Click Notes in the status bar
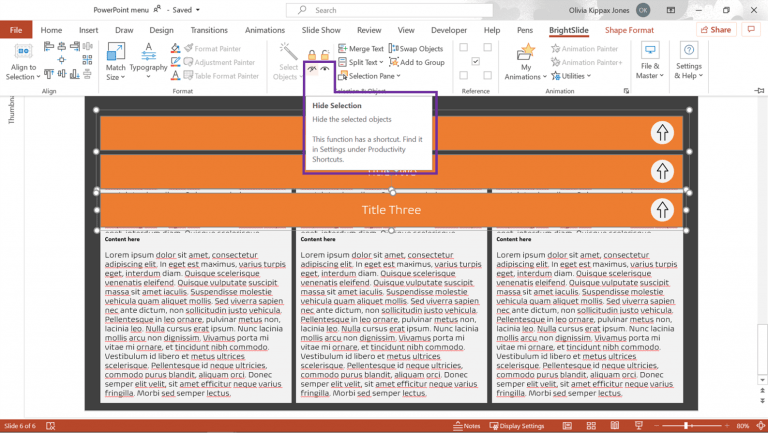The image size is (768, 433). point(467,426)
